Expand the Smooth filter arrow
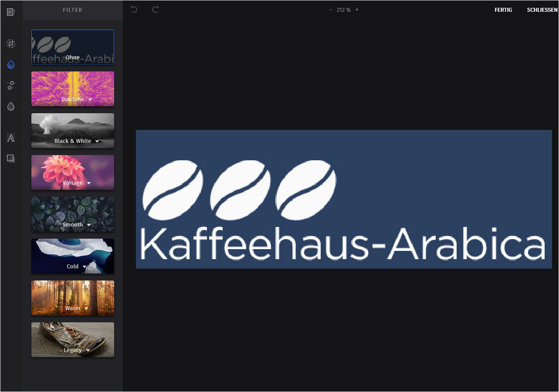 pyautogui.click(x=89, y=225)
